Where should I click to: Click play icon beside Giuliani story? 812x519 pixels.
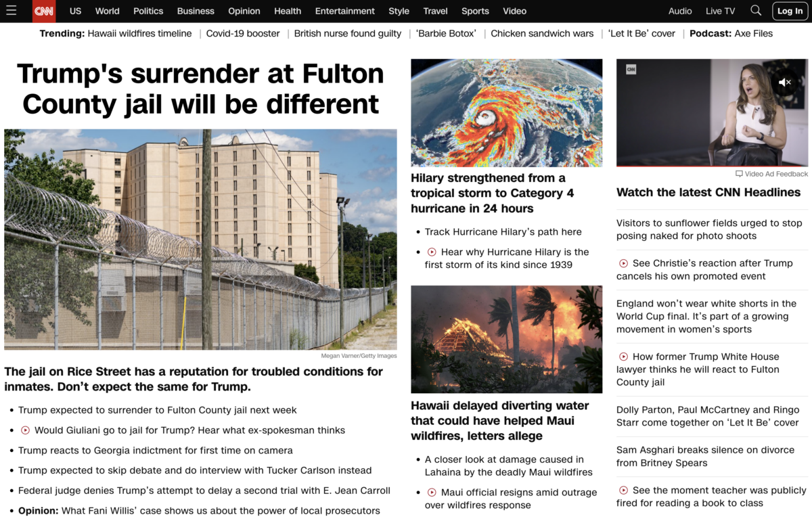coord(25,430)
